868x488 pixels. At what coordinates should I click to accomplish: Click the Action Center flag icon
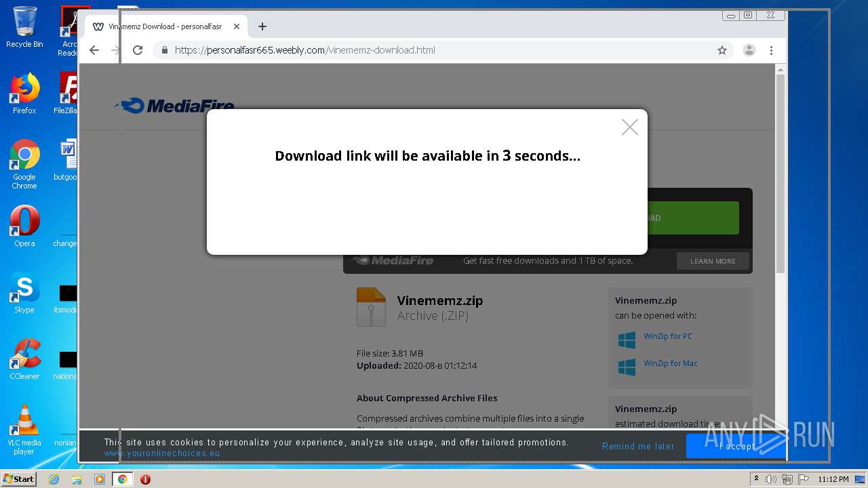pos(804,479)
